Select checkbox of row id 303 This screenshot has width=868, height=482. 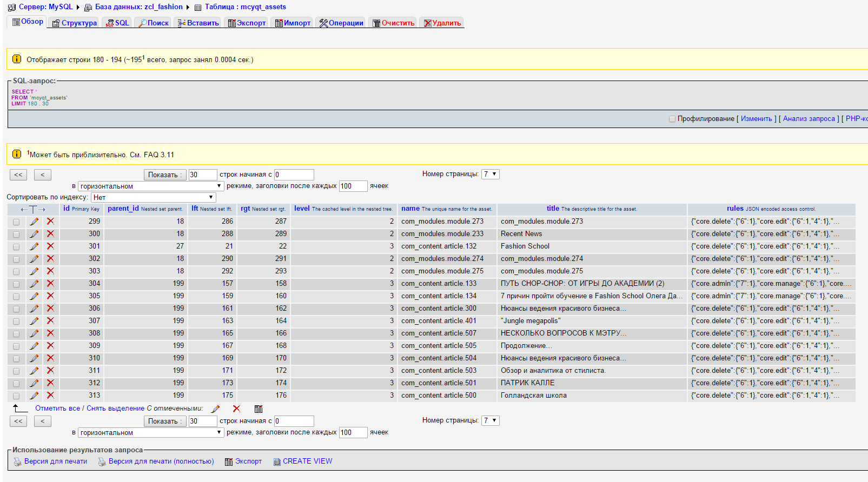click(16, 272)
